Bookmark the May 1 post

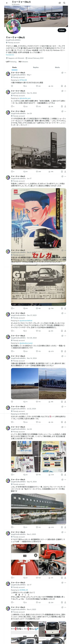(x=62, y=86)
